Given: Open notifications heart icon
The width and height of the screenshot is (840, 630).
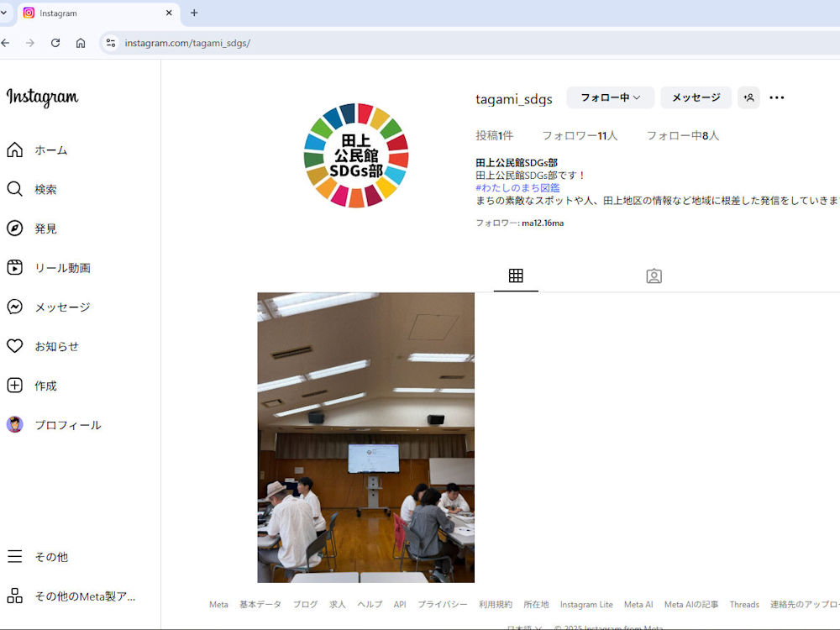Looking at the screenshot, I should point(15,346).
